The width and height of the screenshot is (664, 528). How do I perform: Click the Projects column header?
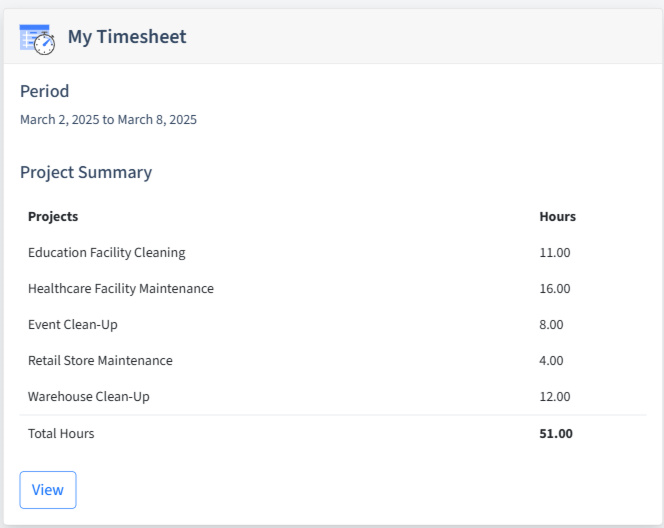point(53,216)
